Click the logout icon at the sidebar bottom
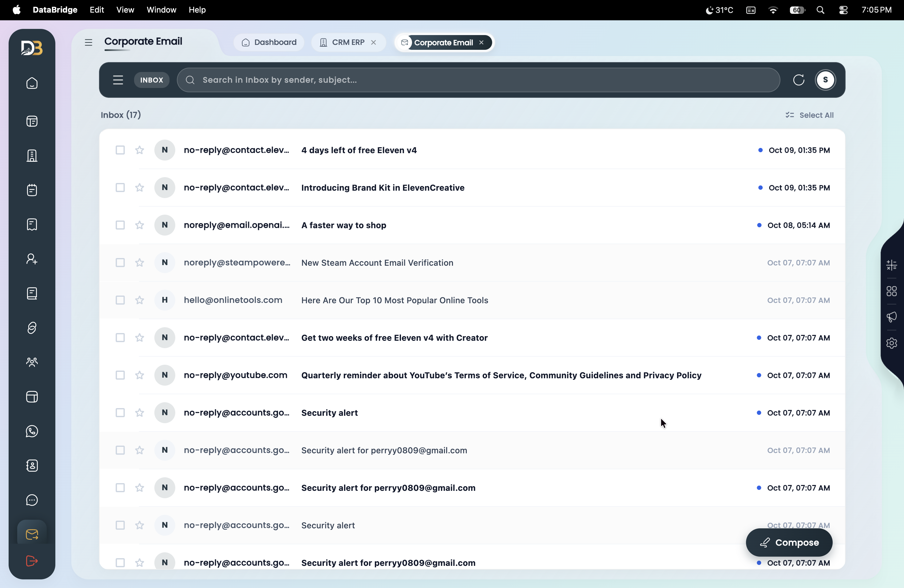 [32, 561]
